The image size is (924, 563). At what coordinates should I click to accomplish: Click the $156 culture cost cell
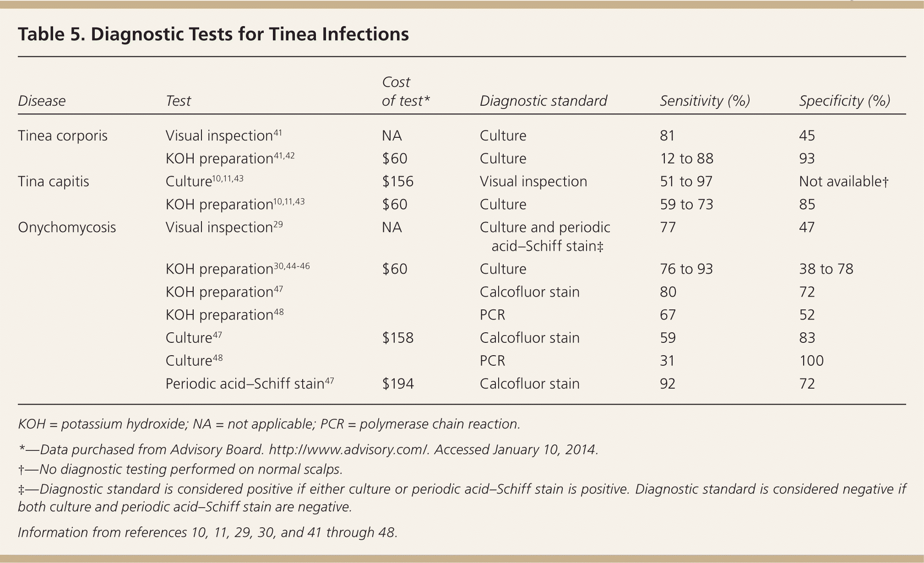(397, 181)
